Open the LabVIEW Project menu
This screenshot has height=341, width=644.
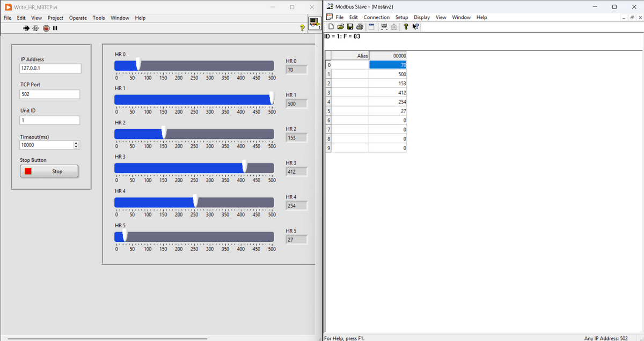click(x=55, y=18)
